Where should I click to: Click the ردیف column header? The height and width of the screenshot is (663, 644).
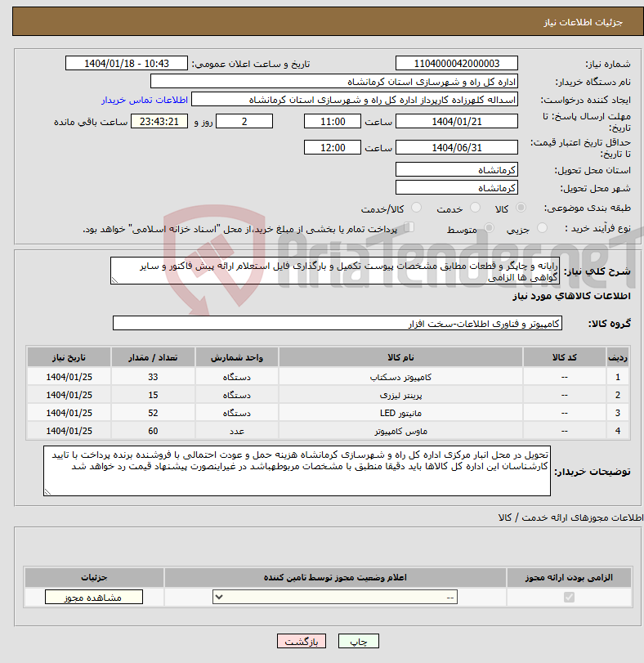point(618,357)
